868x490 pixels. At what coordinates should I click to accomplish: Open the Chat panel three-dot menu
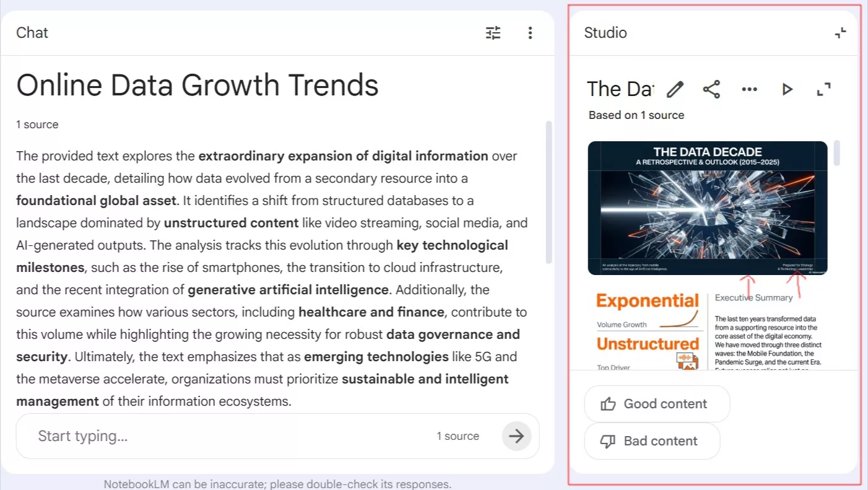(x=531, y=33)
